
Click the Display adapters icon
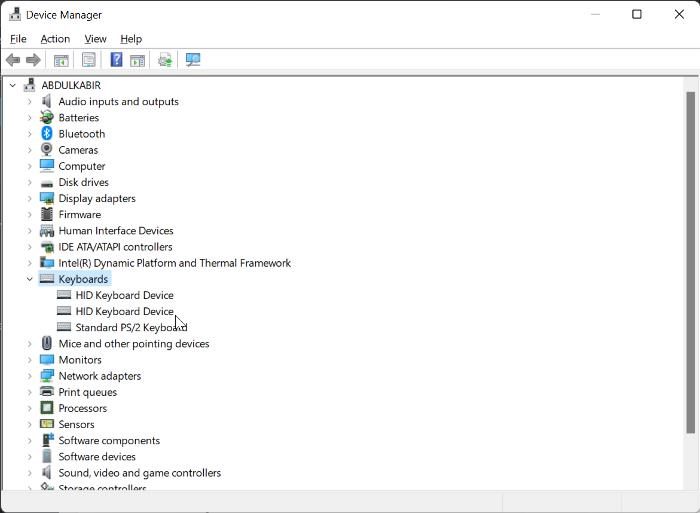47,198
